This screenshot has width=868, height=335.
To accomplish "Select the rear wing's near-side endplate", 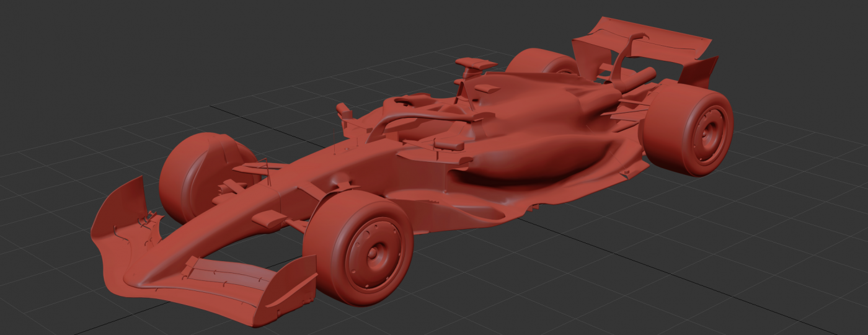I will point(699,72).
